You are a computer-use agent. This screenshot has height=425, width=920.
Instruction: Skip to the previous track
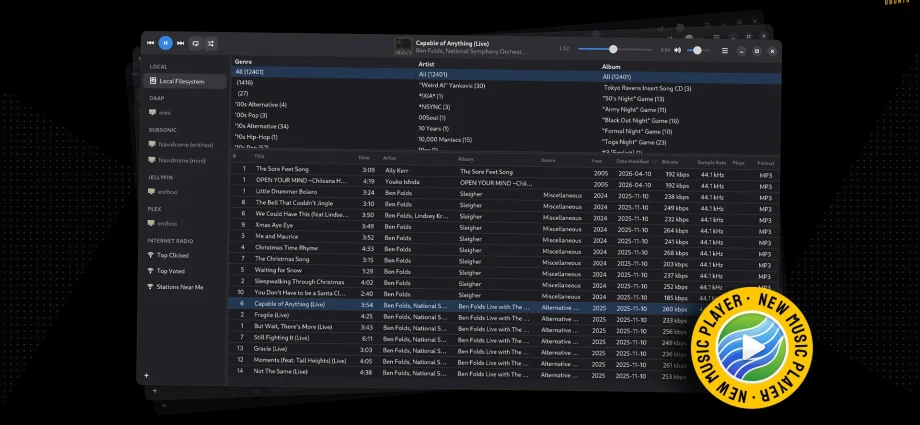(150, 43)
